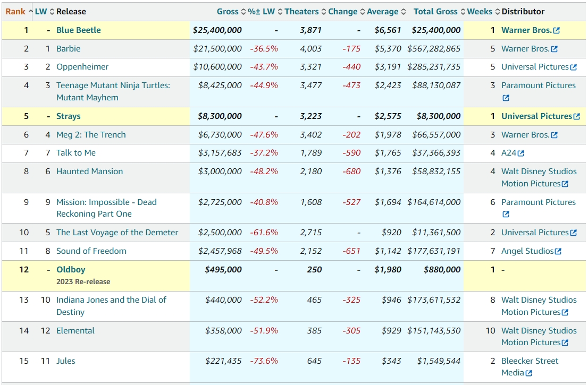Click external link icon in Haunted Mansion distributor cell

pyautogui.click(x=565, y=184)
